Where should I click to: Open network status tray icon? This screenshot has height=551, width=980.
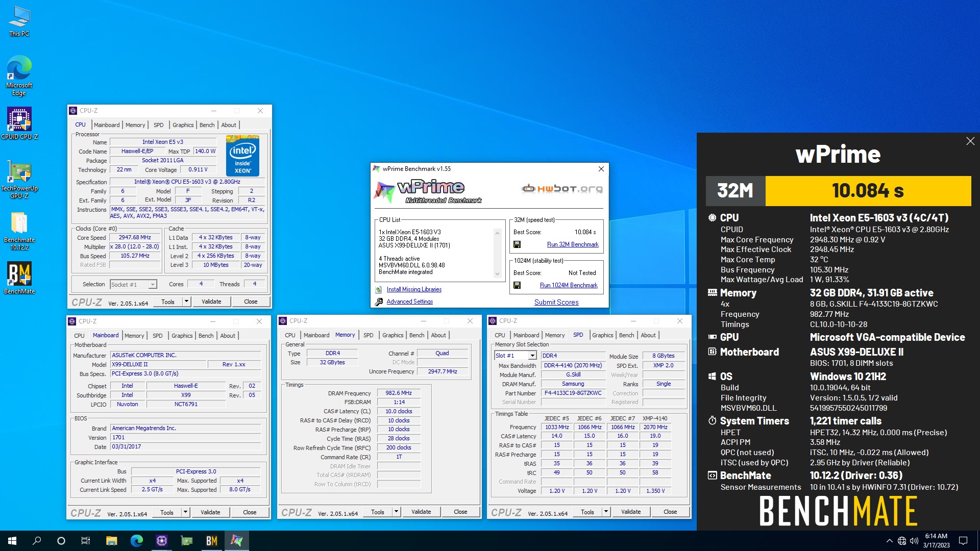pyautogui.click(x=902, y=541)
